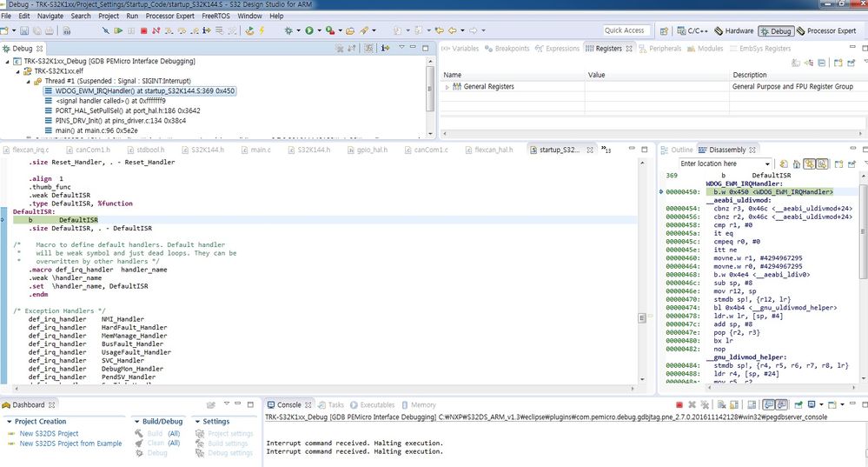Click the Step Return icon in toolbar

pyautogui.click(x=195, y=31)
